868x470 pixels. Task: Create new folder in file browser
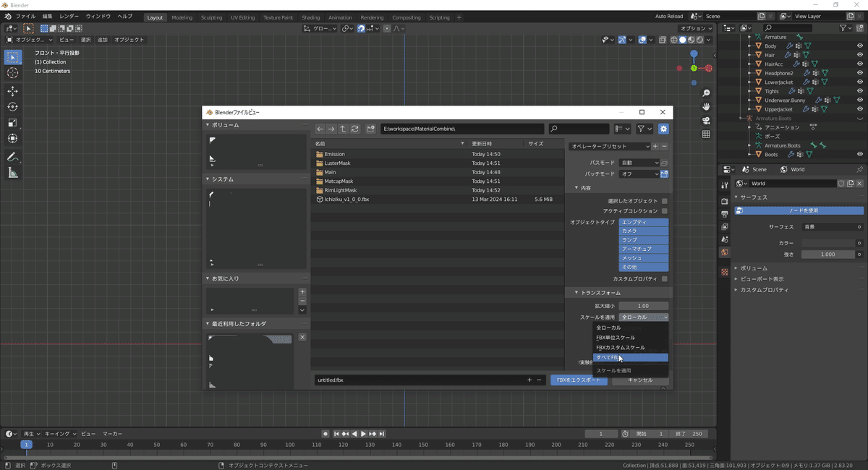(371, 129)
